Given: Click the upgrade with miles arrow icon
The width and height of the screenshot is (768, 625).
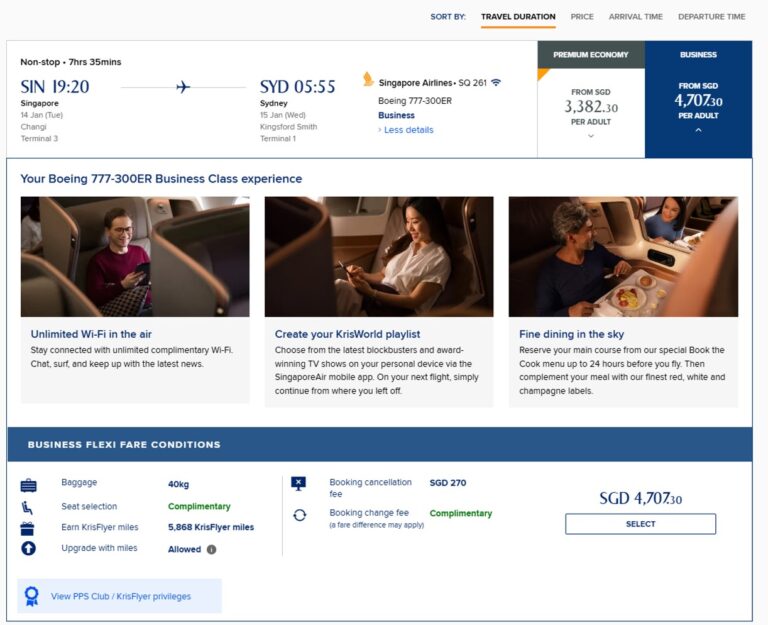Looking at the screenshot, I should click(28, 549).
